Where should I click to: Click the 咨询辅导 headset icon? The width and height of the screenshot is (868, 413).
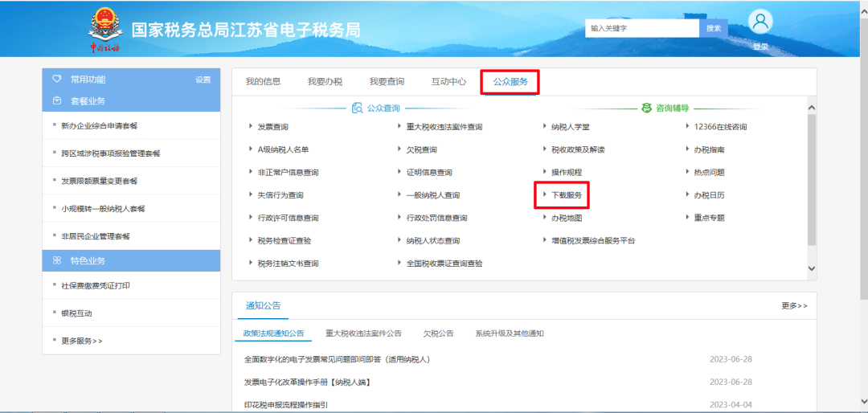[646, 108]
